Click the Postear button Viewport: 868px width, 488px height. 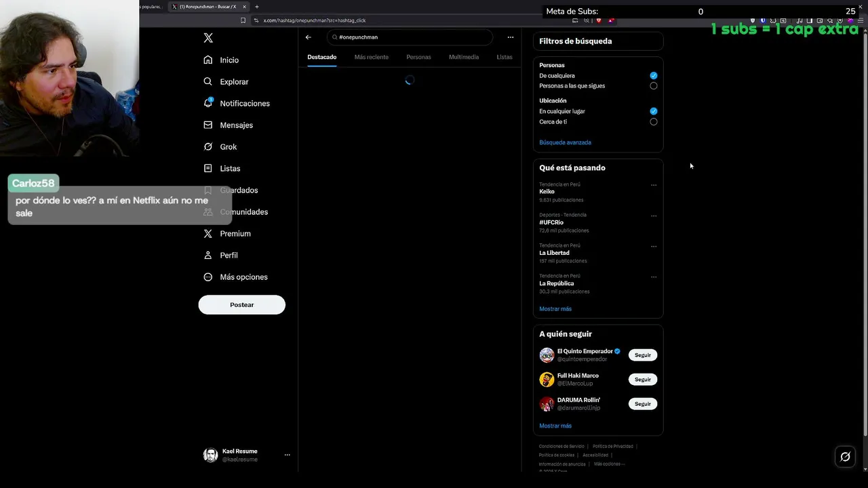[x=241, y=305]
